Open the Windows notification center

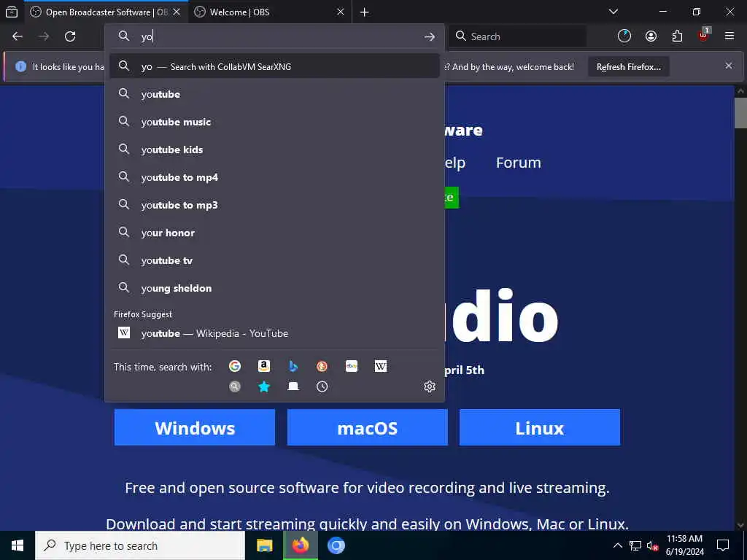[723, 545]
